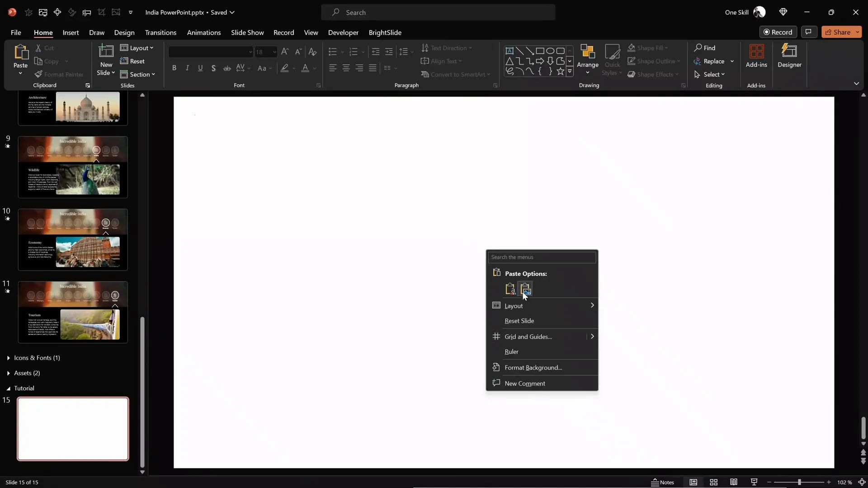The width and height of the screenshot is (868, 488).
Task: Open the Transitions ribbon tab
Action: click(x=160, y=33)
